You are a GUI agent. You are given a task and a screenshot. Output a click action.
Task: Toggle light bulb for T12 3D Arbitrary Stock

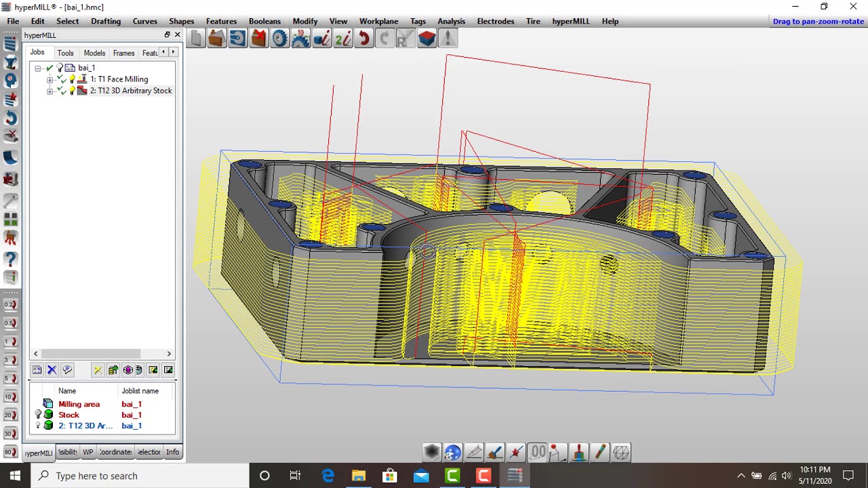coord(72,91)
